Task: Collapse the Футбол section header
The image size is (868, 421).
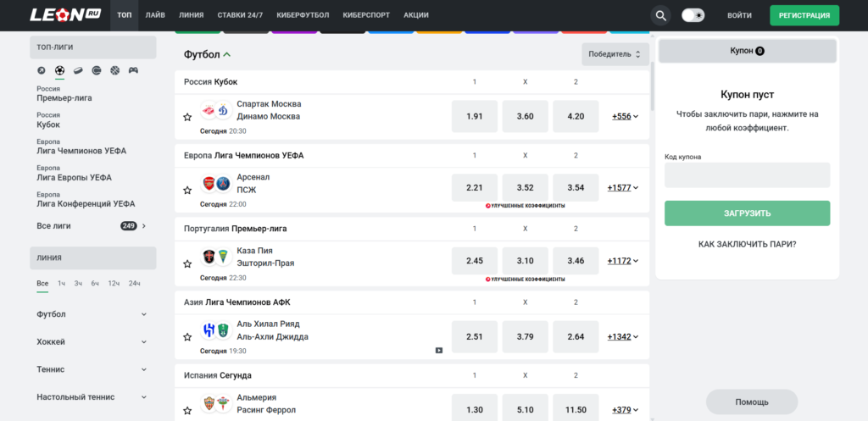Action: click(x=208, y=54)
